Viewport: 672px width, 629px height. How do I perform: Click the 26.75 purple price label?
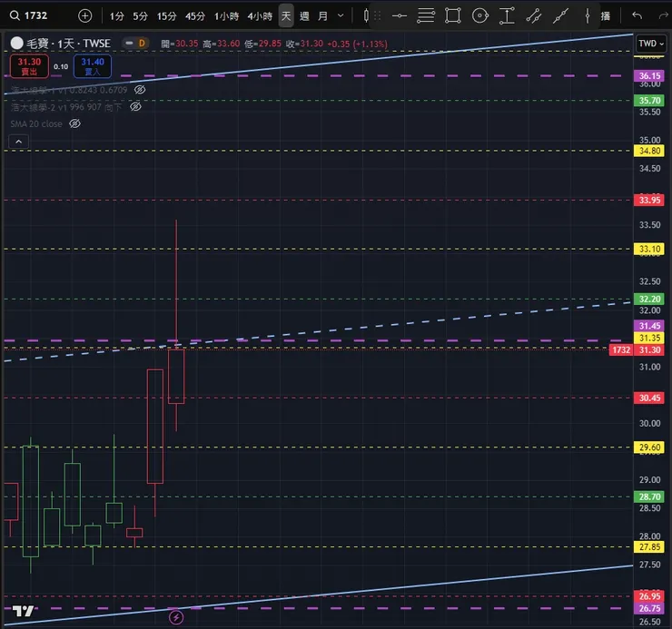649,608
